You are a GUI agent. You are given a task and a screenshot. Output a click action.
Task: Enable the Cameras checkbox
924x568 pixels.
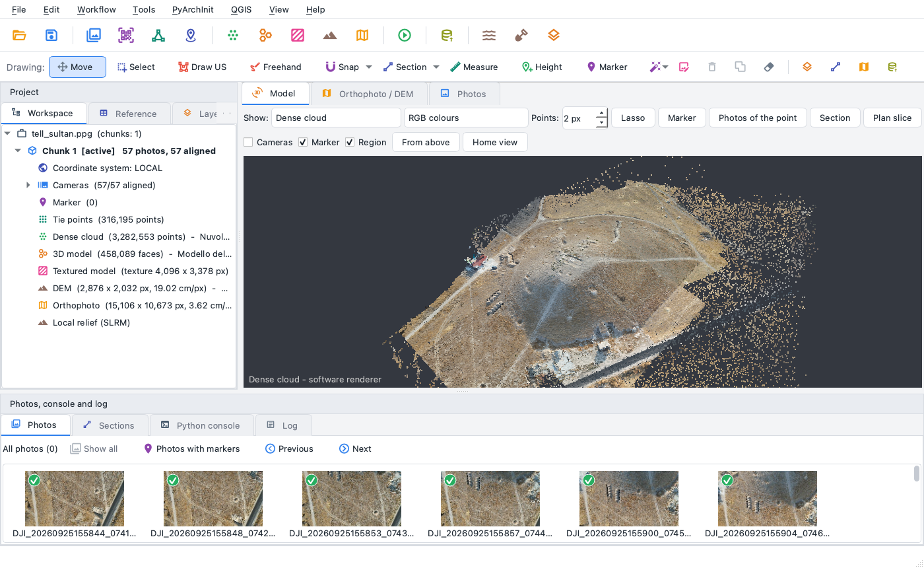tap(248, 142)
